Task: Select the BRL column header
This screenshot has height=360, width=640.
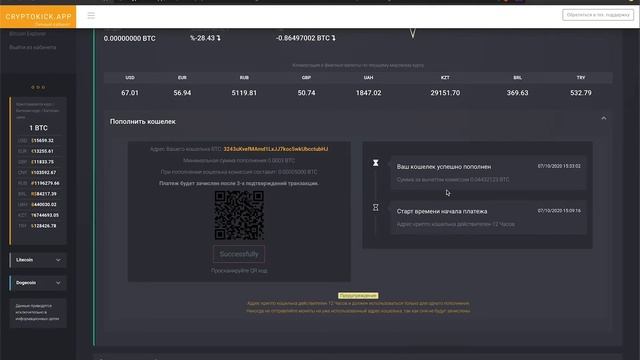Action: coord(518,78)
